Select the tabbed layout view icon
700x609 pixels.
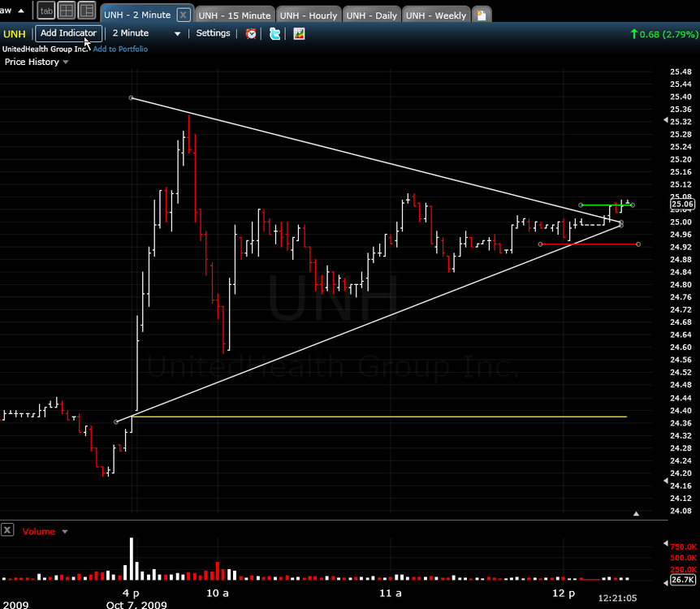(x=46, y=11)
